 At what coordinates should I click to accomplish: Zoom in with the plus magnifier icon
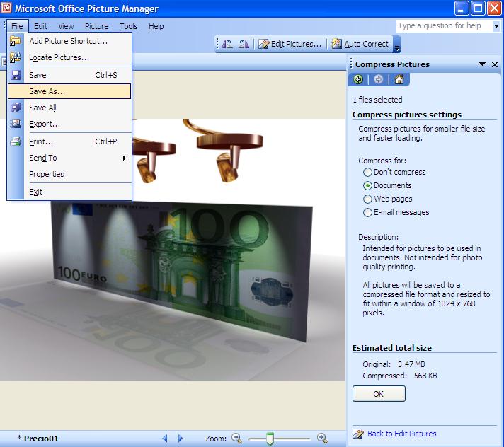pos(322,438)
